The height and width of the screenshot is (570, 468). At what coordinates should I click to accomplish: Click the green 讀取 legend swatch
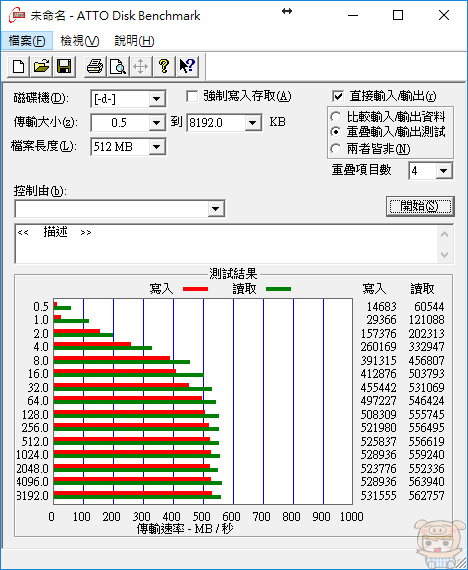coord(279,289)
